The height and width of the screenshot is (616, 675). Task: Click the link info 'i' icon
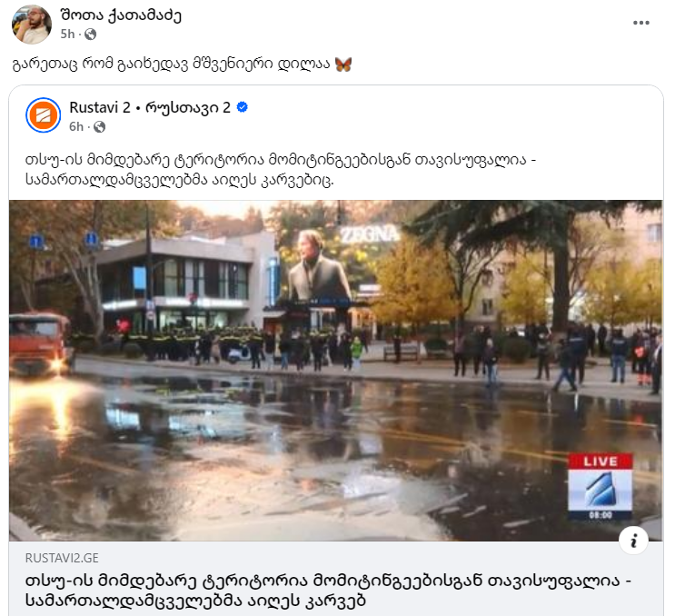(633, 541)
